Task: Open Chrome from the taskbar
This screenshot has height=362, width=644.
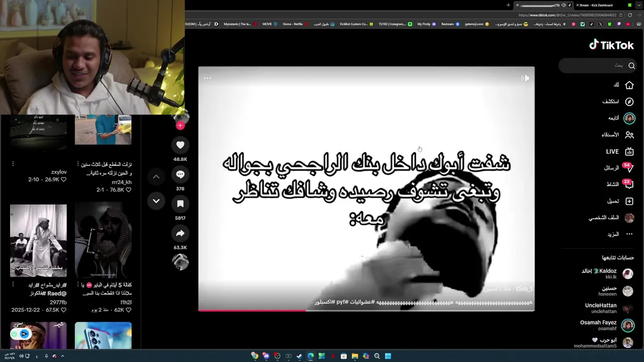Action: (x=255, y=356)
